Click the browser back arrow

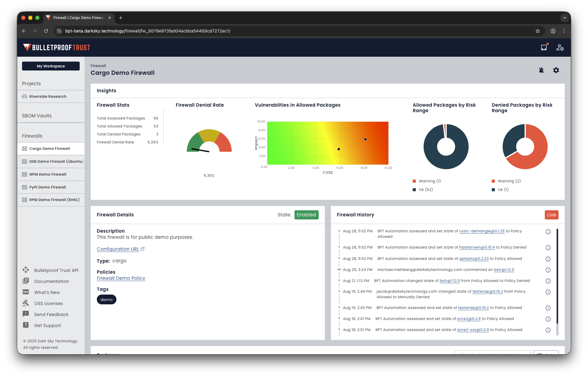(x=24, y=31)
